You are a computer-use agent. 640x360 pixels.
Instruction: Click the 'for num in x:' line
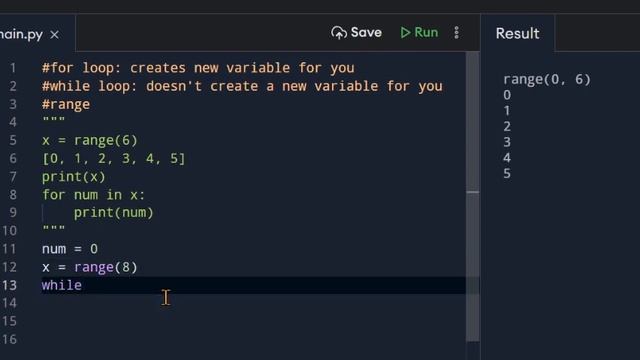[93, 195]
